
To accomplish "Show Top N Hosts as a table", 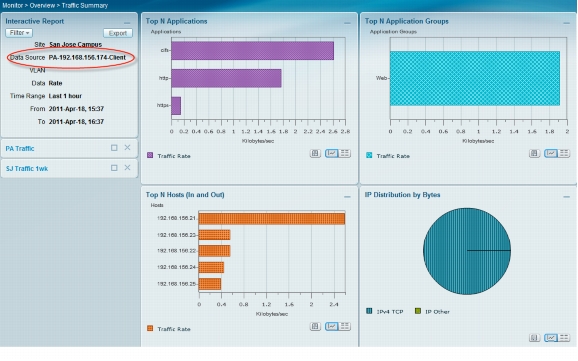I will [345, 326].
